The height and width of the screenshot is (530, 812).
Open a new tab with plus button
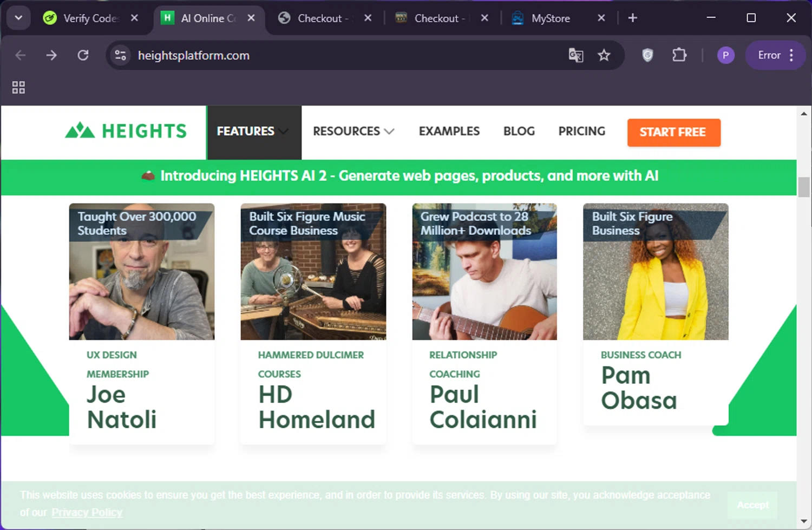(633, 18)
